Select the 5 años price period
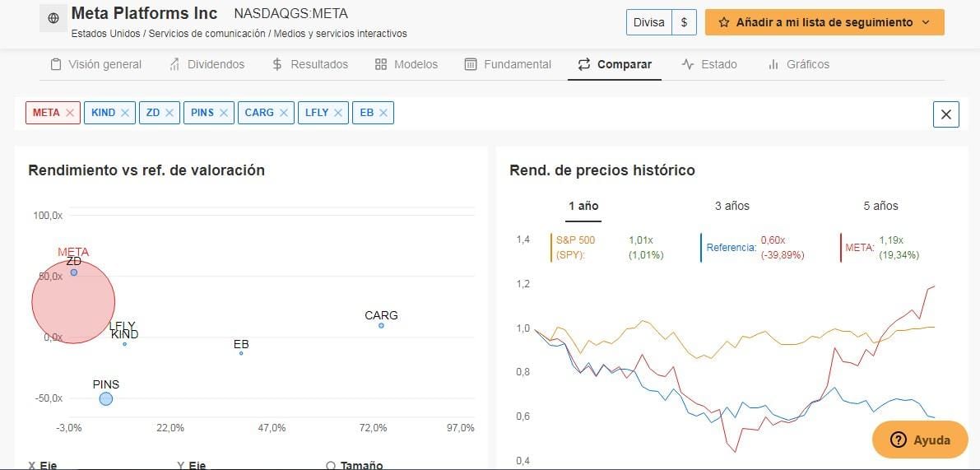The width and height of the screenshot is (980, 470). click(880, 206)
